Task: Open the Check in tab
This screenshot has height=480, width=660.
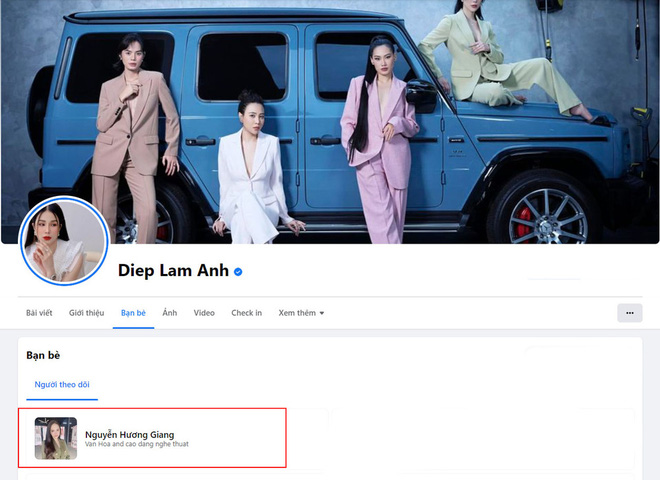Action: (x=246, y=313)
